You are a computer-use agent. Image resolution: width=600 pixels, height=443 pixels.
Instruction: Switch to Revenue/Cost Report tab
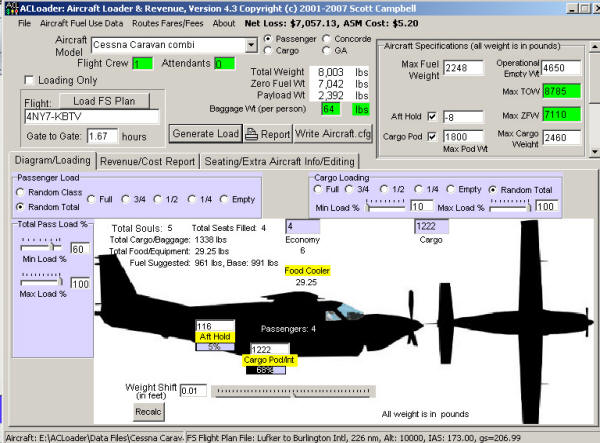click(147, 160)
